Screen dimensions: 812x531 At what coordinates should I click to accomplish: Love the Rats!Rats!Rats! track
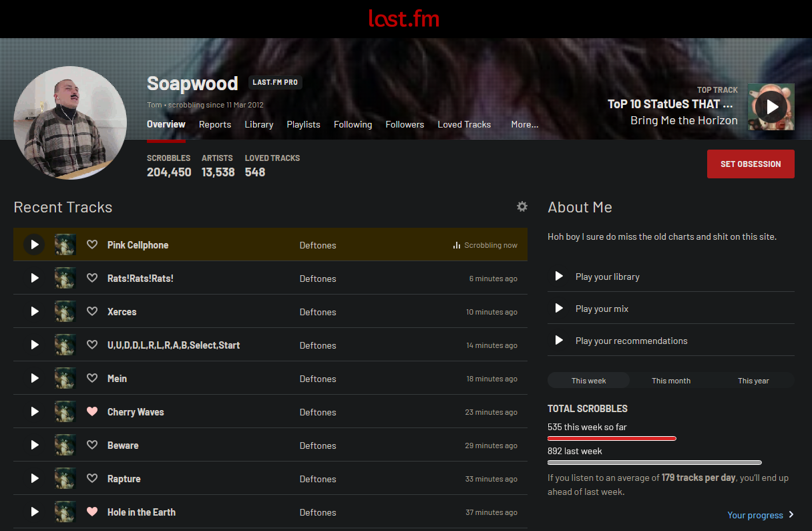(x=92, y=279)
